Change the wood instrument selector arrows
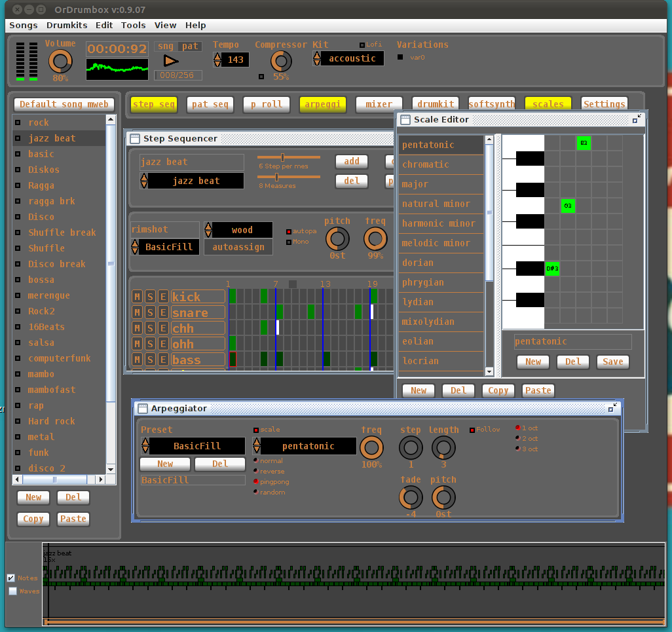672x632 pixels. [x=208, y=230]
